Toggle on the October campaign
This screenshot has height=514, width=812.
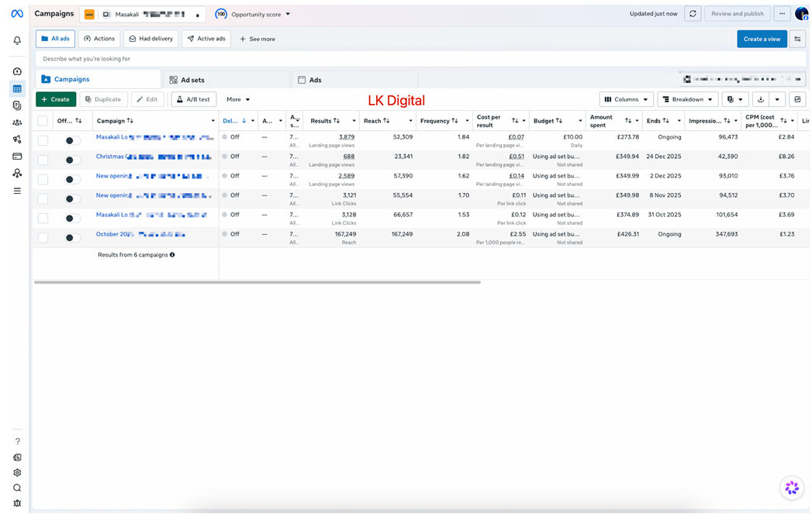[x=72, y=237]
